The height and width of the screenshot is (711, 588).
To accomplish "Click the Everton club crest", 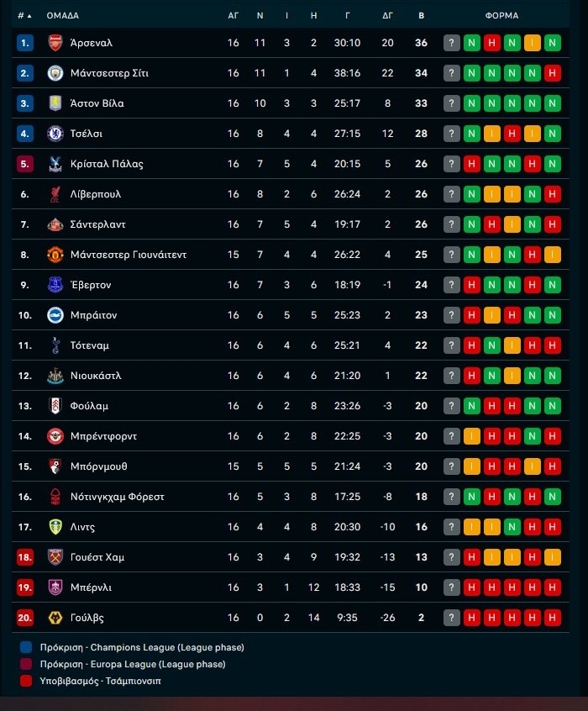I will click(x=55, y=285).
